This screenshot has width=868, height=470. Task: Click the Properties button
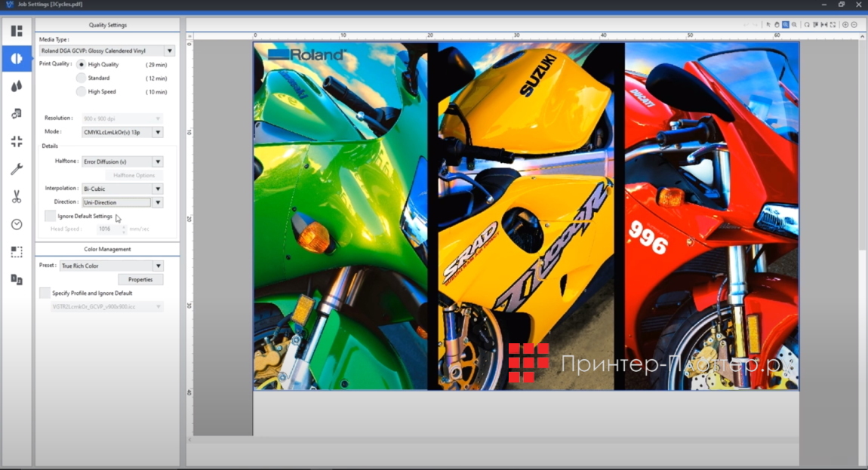[140, 279]
